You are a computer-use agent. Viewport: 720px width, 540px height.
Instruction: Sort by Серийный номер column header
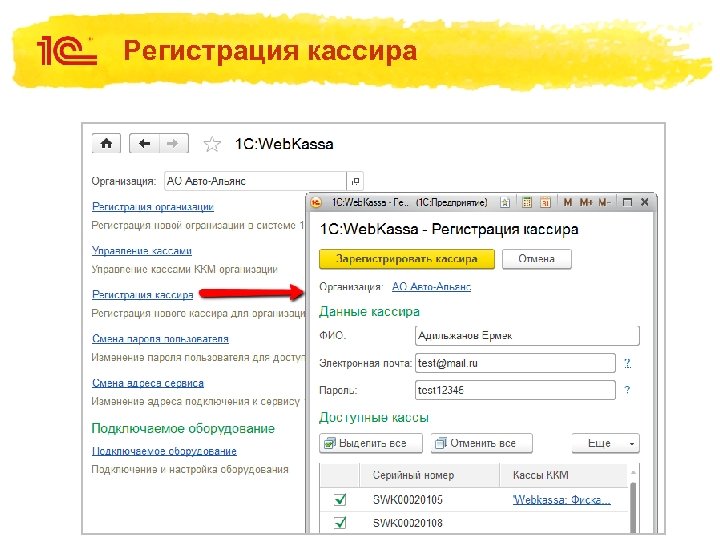click(x=429, y=475)
